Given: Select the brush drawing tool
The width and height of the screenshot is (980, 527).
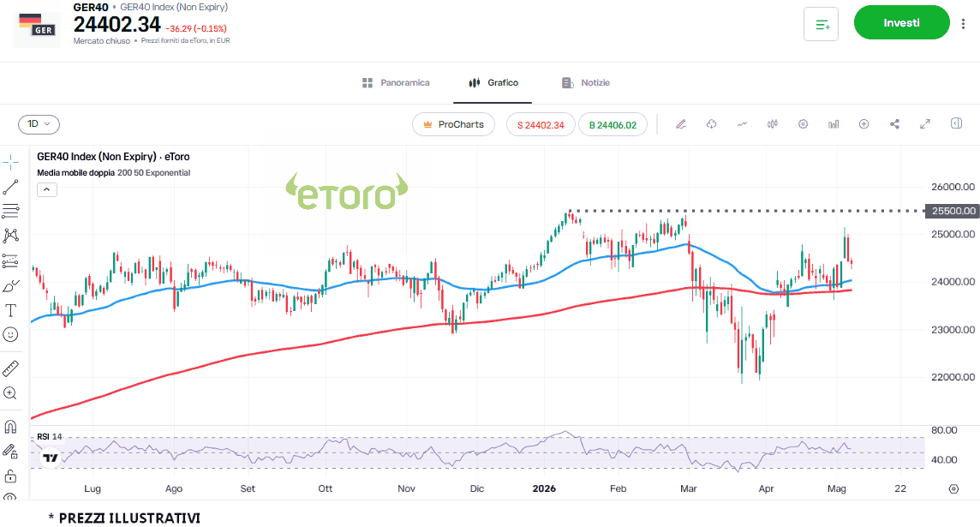Looking at the screenshot, I should point(10,285).
